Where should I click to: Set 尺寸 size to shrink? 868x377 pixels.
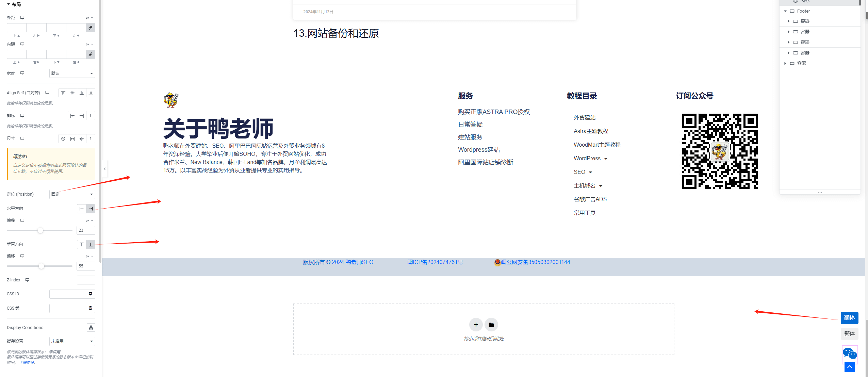(x=82, y=139)
